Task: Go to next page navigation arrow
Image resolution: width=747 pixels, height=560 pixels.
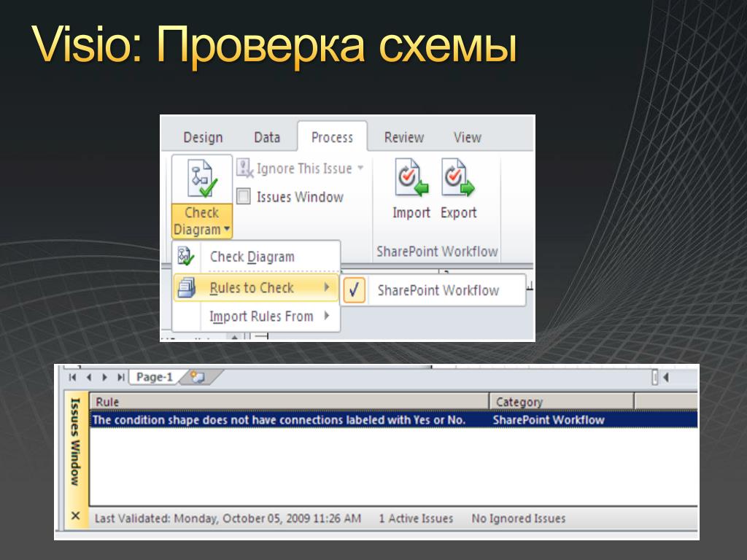Action: (x=104, y=377)
